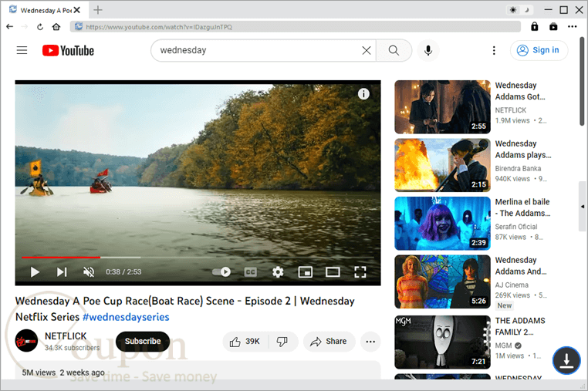
Task: Select the Birendra Banka channel name
Action: pos(518,168)
